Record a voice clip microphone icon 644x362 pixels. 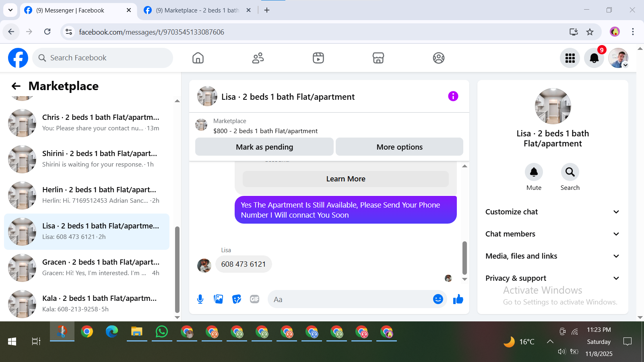(x=200, y=299)
